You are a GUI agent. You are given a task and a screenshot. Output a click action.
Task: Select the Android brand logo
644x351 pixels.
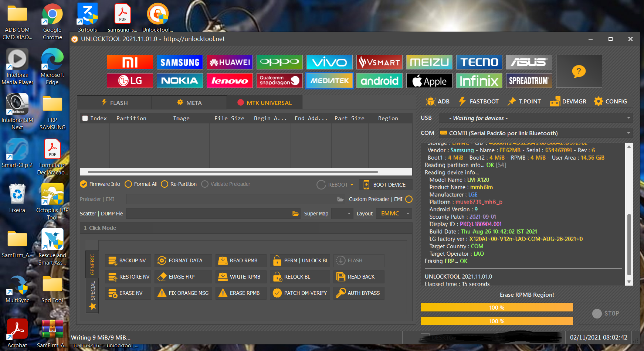[x=379, y=81]
